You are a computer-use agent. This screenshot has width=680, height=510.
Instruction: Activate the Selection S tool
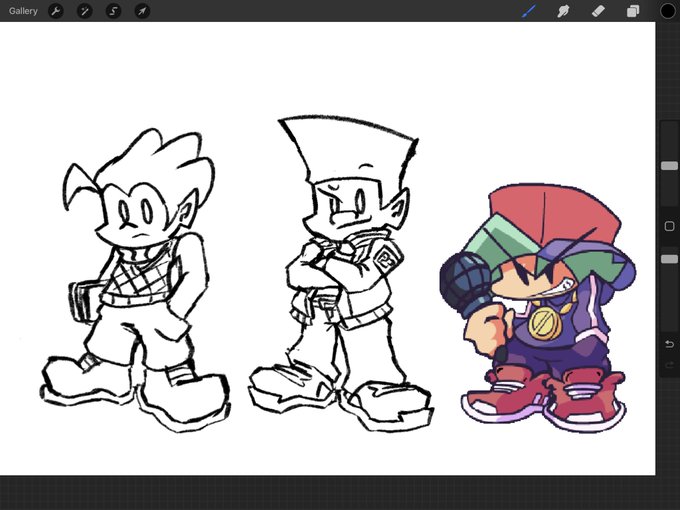(114, 11)
